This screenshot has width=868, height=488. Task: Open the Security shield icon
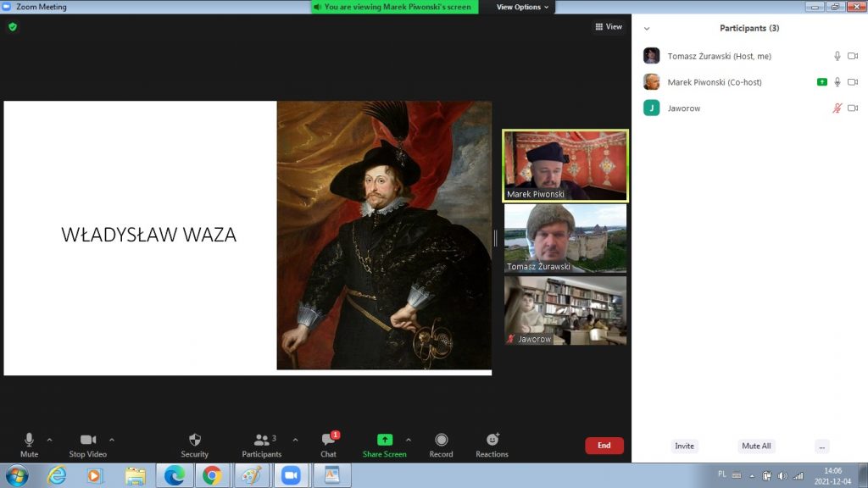194,441
